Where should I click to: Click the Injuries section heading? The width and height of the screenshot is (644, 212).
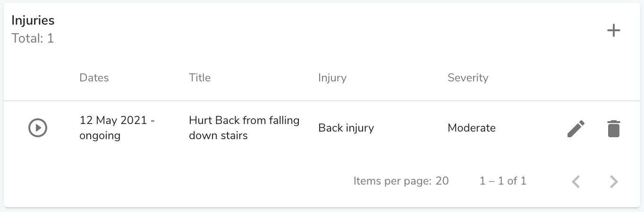tap(33, 21)
